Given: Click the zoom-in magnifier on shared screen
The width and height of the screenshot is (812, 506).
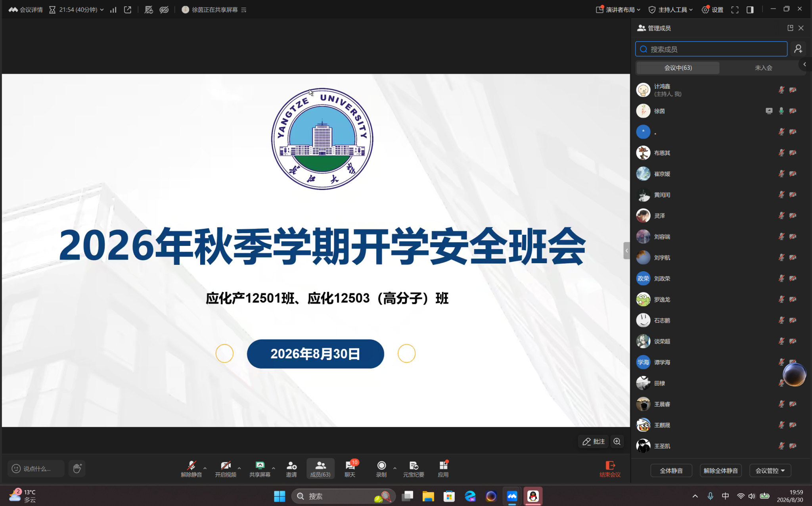Looking at the screenshot, I should 617,441.
